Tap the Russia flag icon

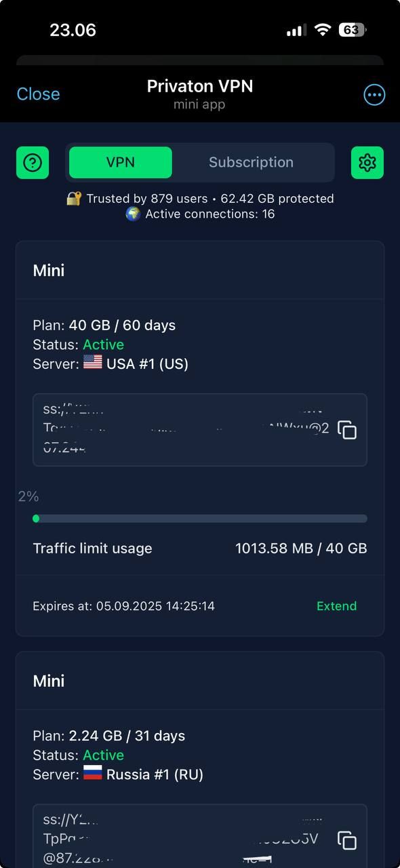[93, 774]
